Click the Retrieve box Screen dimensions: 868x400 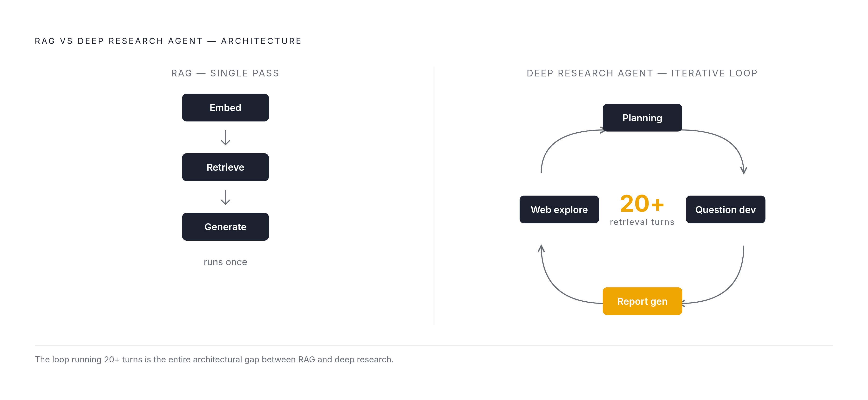pos(225,167)
